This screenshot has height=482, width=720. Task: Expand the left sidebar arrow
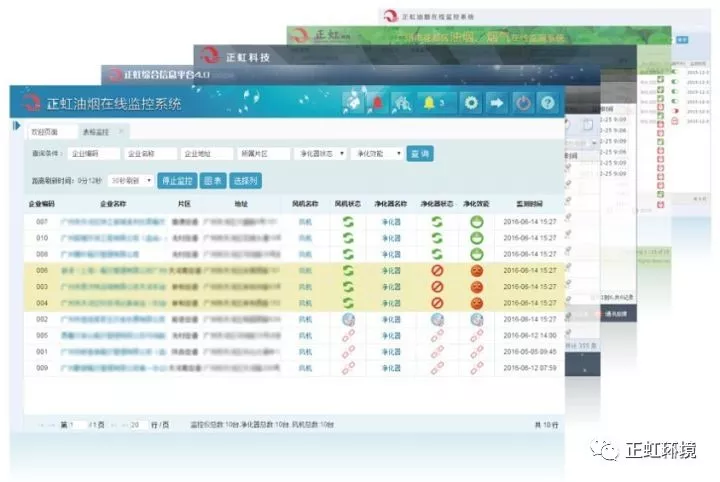(x=17, y=125)
